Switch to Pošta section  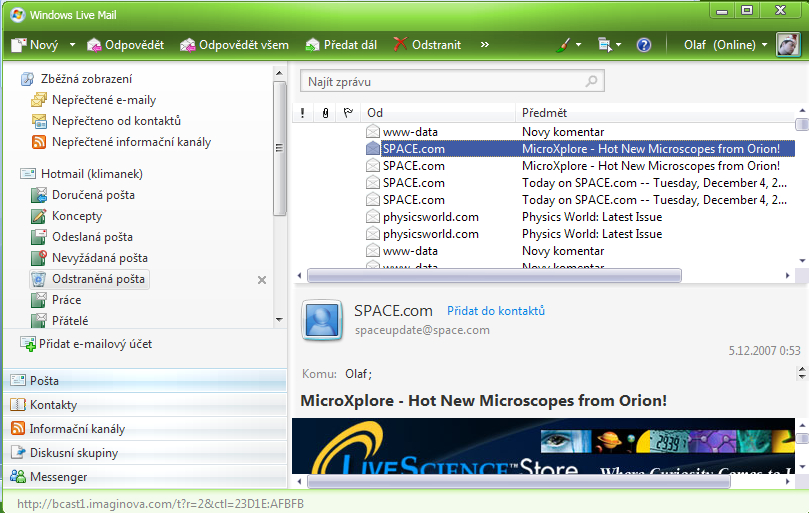(x=145, y=380)
